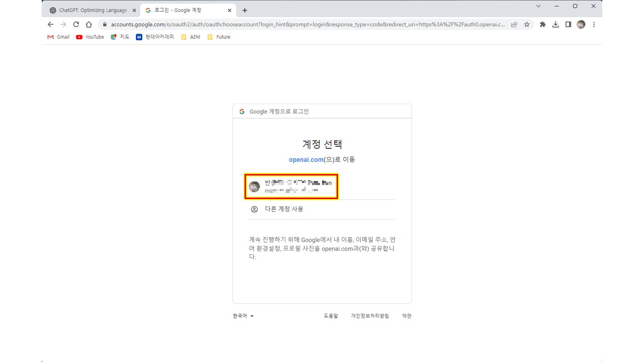Open the 현대아카데미 bookmark
644x362 pixels.
pos(155,37)
